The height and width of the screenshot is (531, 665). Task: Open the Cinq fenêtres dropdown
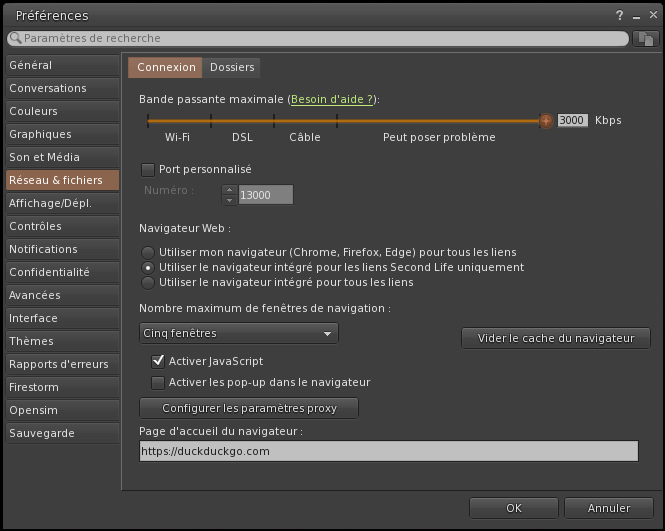238,333
